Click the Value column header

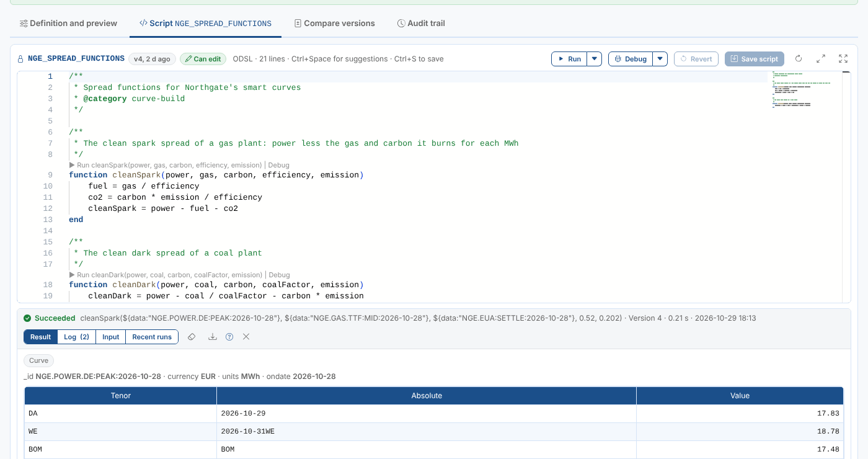tap(740, 396)
